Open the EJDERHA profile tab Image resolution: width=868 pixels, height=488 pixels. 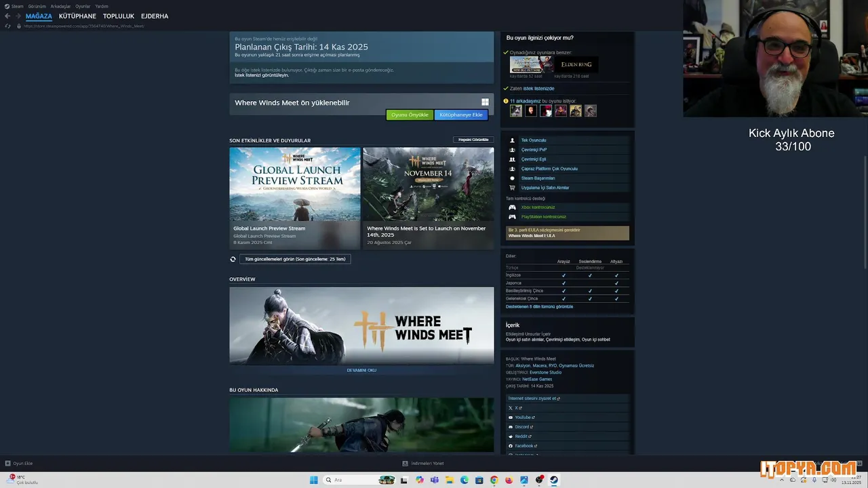[x=155, y=16]
